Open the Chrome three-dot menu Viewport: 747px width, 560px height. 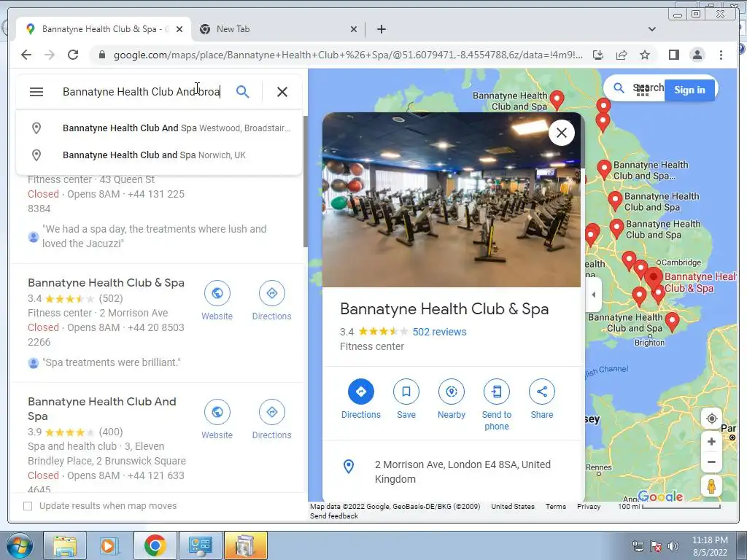[721, 55]
